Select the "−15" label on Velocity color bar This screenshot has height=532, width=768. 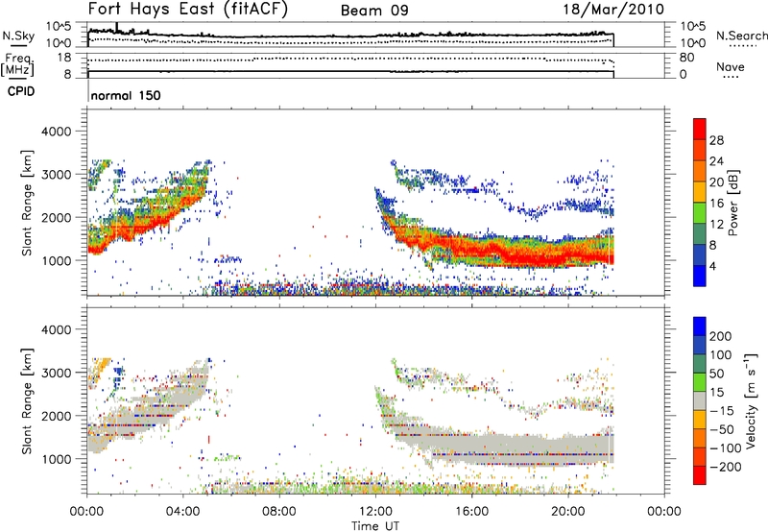(722, 411)
